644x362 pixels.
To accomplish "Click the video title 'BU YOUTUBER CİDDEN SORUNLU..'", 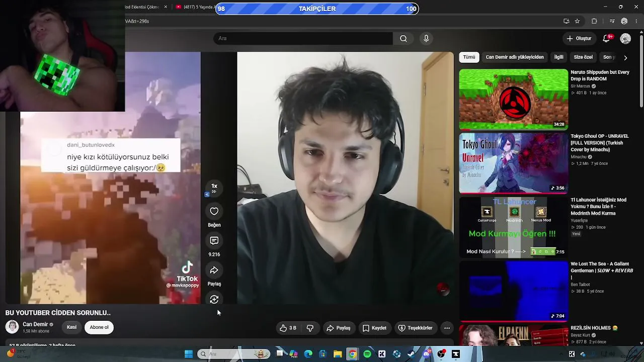I will (58, 313).
